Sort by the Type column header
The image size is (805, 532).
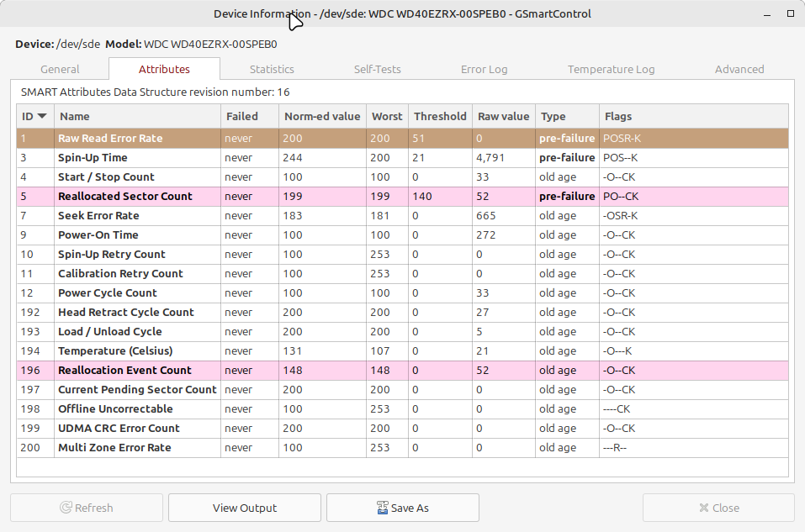[567, 117]
